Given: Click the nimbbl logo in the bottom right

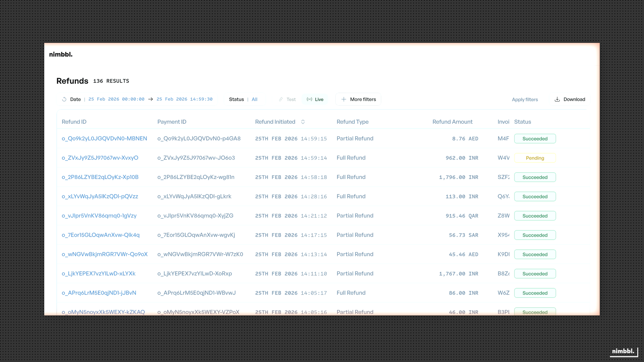Looking at the screenshot, I should [x=623, y=352].
